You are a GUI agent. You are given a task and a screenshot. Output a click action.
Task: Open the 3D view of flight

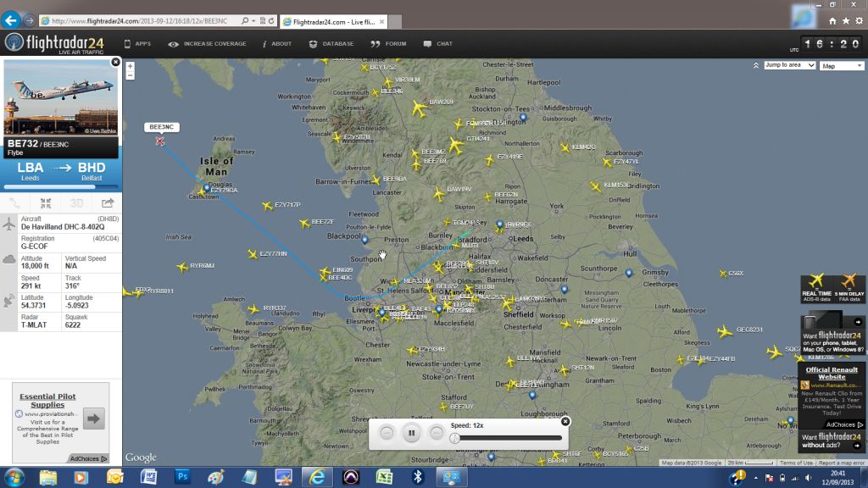click(x=76, y=203)
